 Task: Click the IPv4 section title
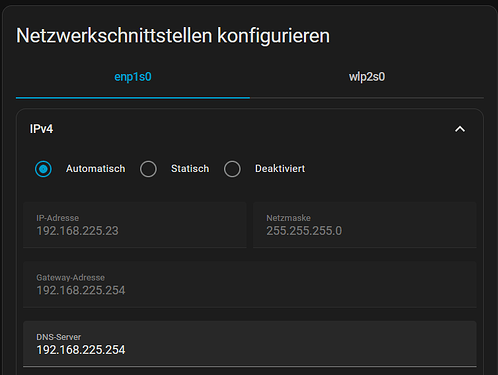point(41,129)
